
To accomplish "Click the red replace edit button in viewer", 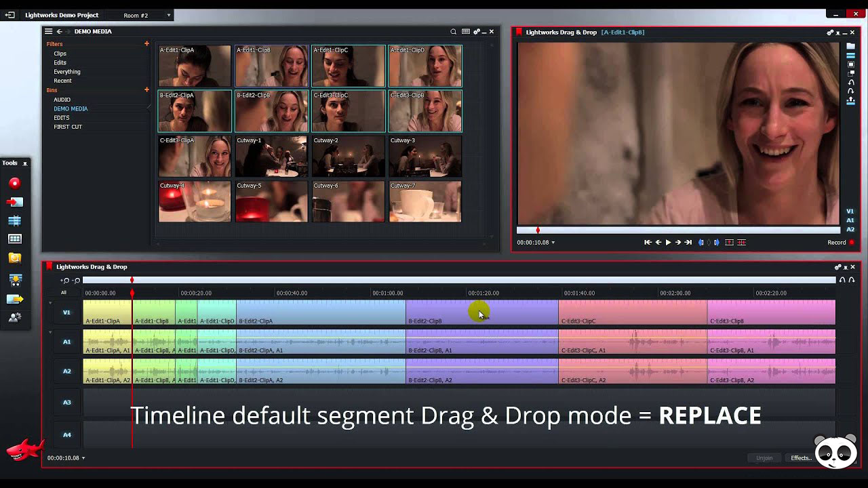I will [x=729, y=242].
